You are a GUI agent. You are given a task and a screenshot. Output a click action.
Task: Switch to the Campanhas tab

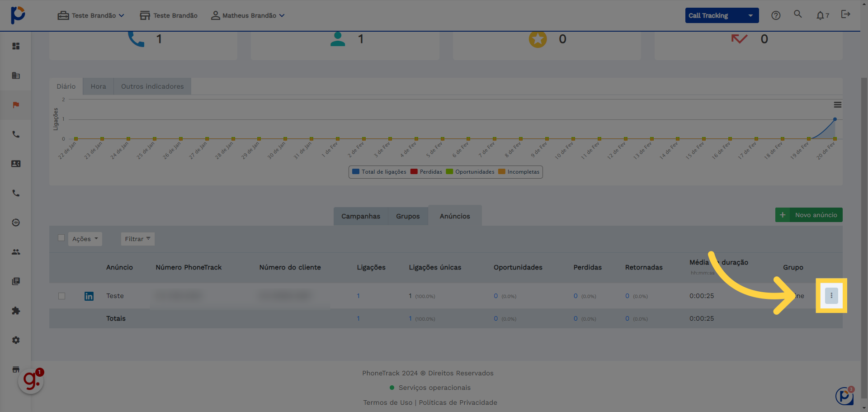click(361, 216)
